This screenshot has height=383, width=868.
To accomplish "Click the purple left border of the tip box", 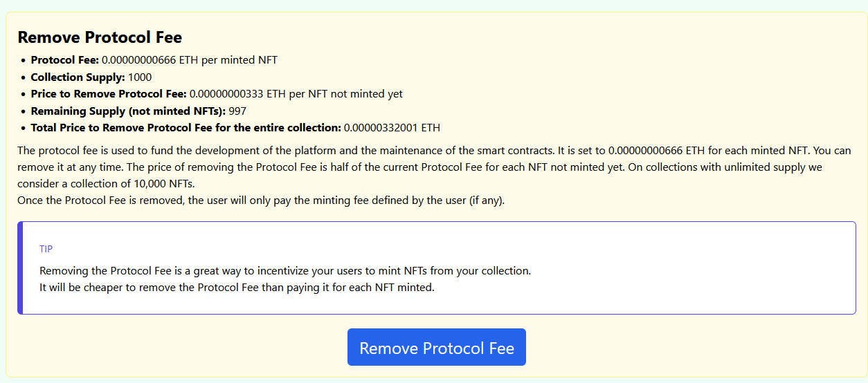I will (20, 268).
